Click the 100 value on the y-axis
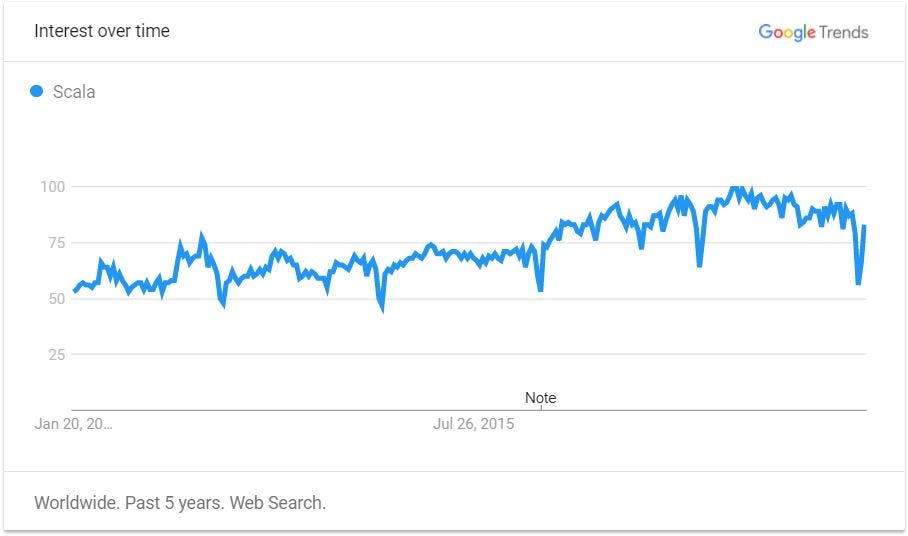 tap(52, 186)
